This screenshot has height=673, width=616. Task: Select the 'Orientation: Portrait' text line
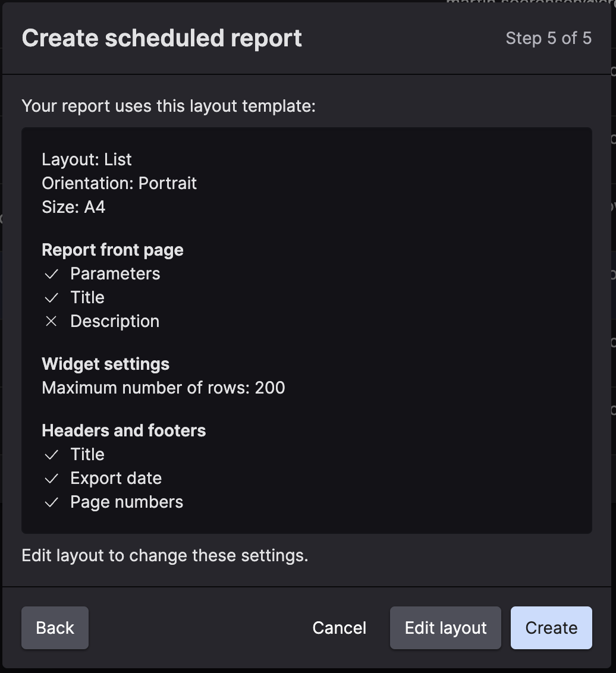click(x=119, y=183)
